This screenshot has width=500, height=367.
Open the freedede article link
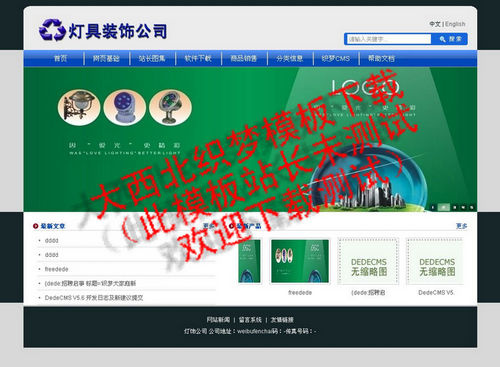pos(56,269)
